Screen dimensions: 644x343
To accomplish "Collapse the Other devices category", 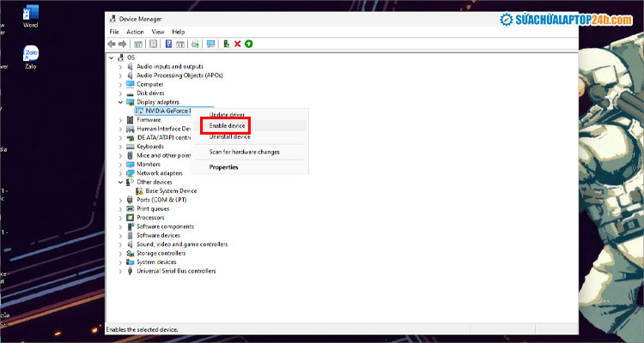I will (x=121, y=182).
